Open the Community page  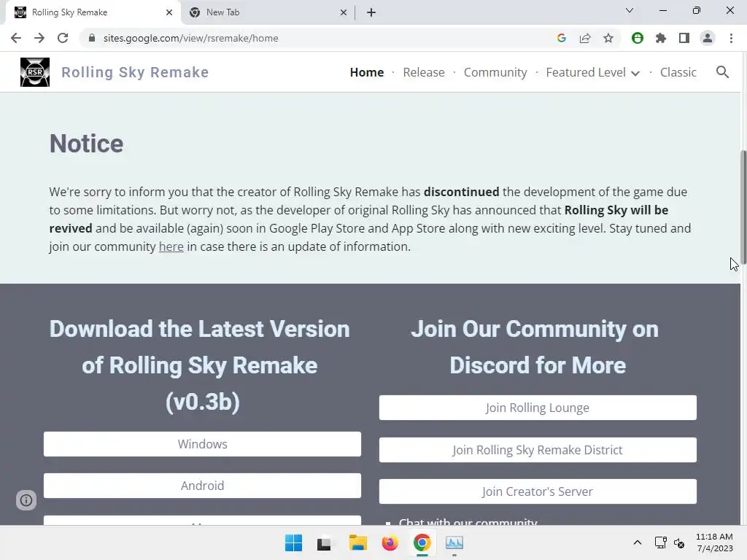tap(495, 72)
